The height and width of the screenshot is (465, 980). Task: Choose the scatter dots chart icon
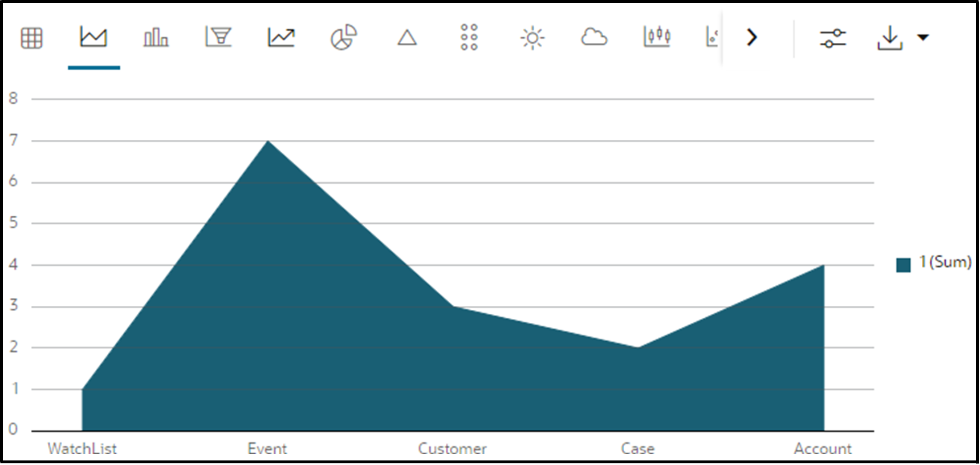(x=469, y=38)
